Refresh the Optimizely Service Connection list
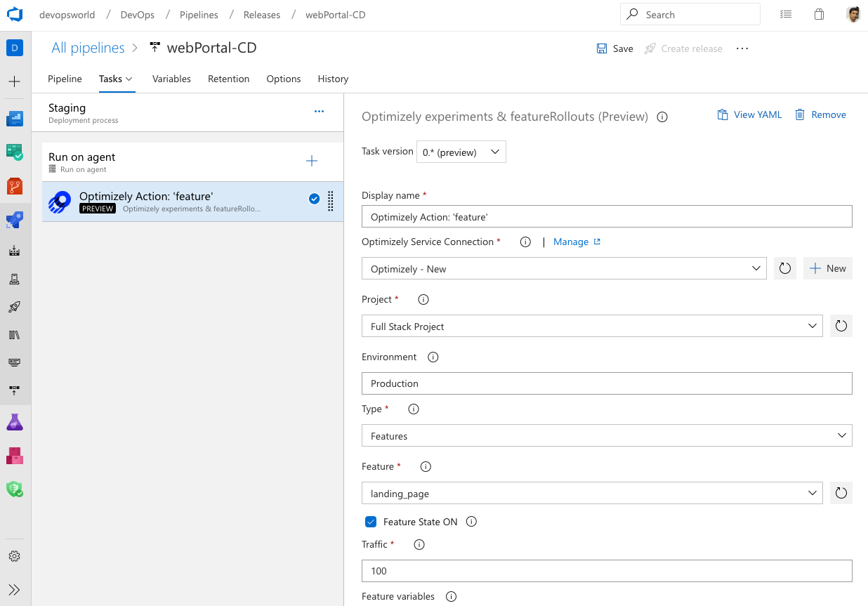Screen dimensions: 868x606 click(785, 269)
